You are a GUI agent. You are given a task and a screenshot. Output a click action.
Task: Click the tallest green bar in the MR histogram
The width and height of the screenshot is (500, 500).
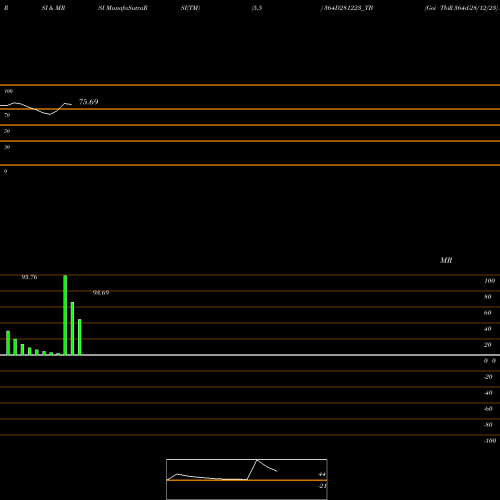pos(65,315)
